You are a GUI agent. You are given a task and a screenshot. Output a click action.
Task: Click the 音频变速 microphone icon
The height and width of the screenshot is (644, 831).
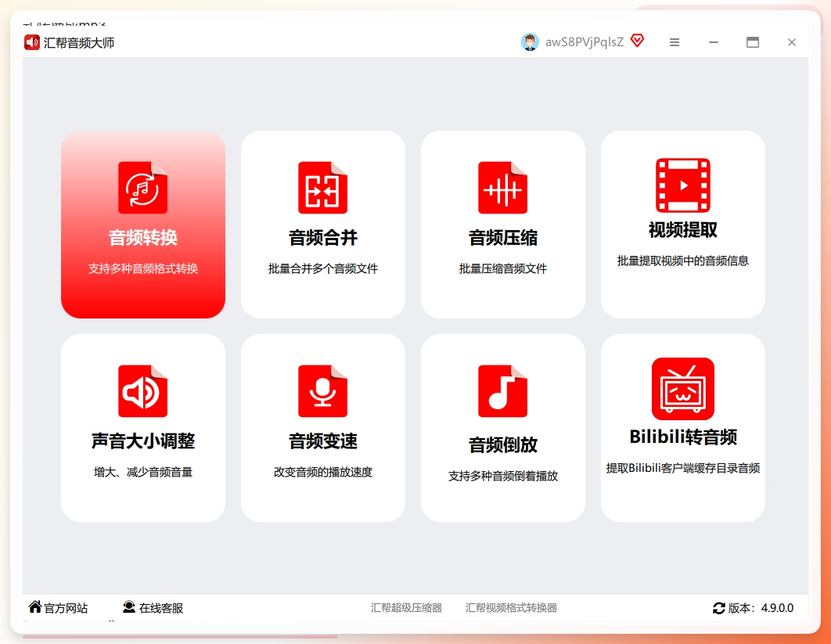coord(322,391)
